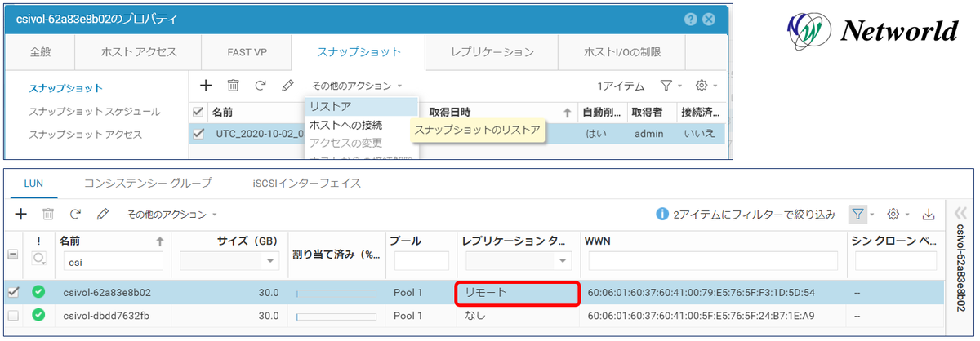Open the snapshot list filter funnel
Screen dimensions: 980x341
(x=666, y=85)
